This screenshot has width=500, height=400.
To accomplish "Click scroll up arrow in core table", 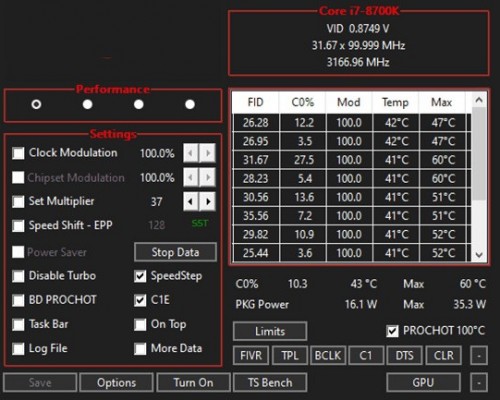I will tap(479, 100).
